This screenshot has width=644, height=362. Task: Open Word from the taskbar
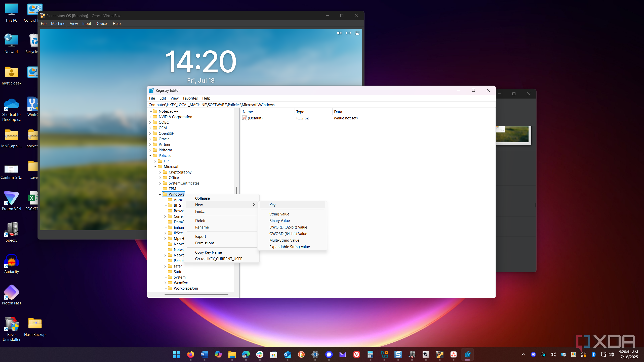pos(204,354)
